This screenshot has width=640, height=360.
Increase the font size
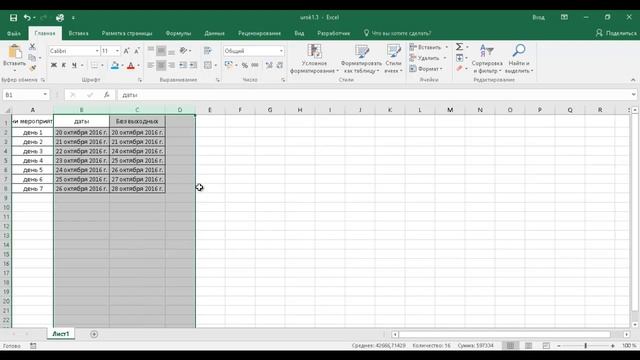coord(127,51)
